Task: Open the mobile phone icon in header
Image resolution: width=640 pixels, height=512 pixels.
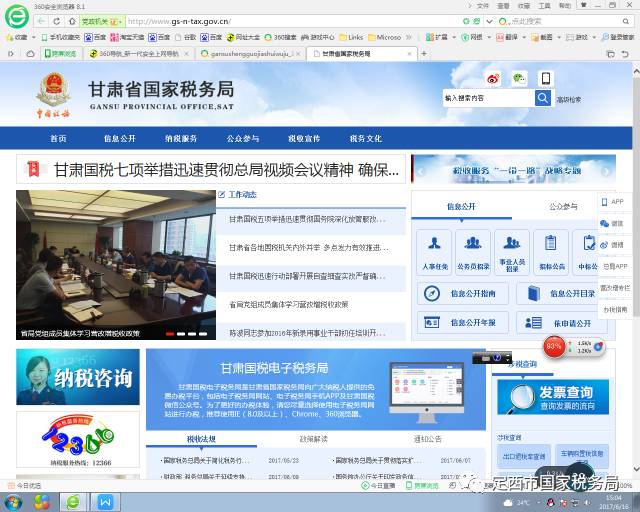Action: (546, 78)
